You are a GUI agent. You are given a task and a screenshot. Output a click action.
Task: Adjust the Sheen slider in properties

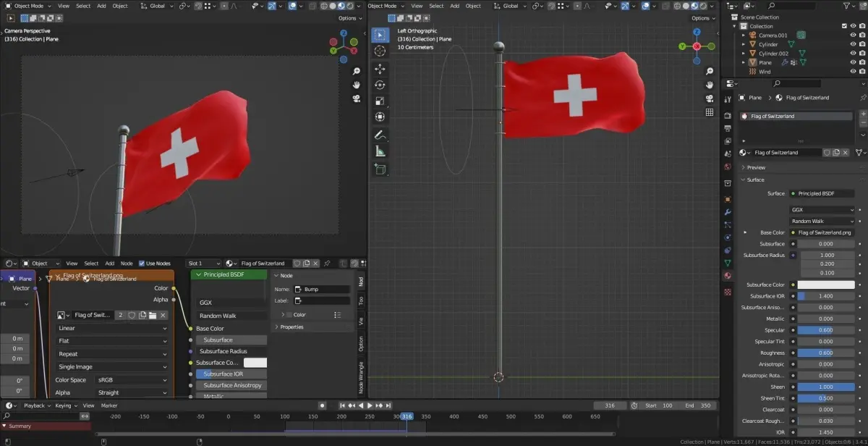pyautogui.click(x=826, y=387)
